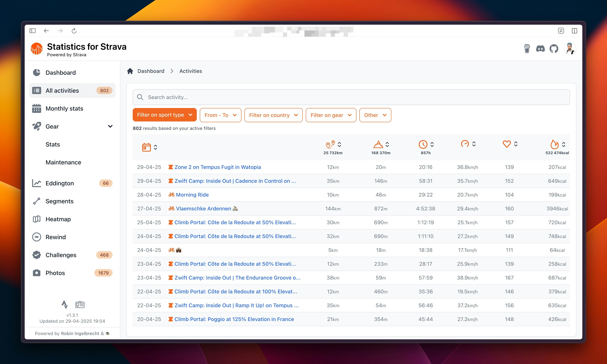
Task: Open the Discord icon in the header
Action: point(540,49)
